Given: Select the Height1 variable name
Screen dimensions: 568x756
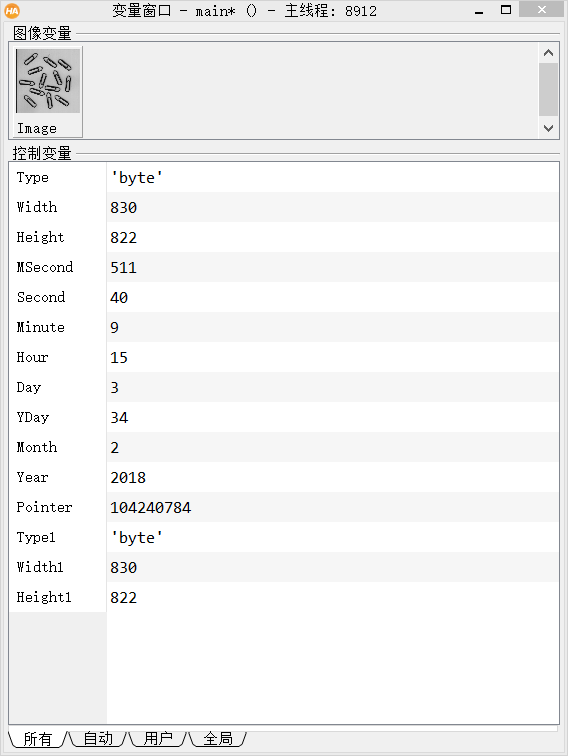Looking at the screenshot, I should [44, 597].
